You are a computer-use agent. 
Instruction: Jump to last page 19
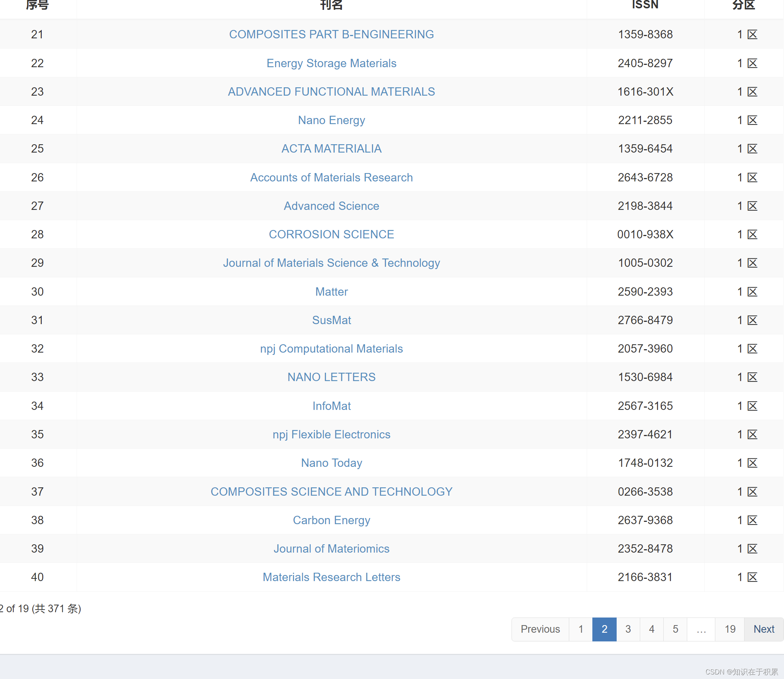click(x=730, y=629)
